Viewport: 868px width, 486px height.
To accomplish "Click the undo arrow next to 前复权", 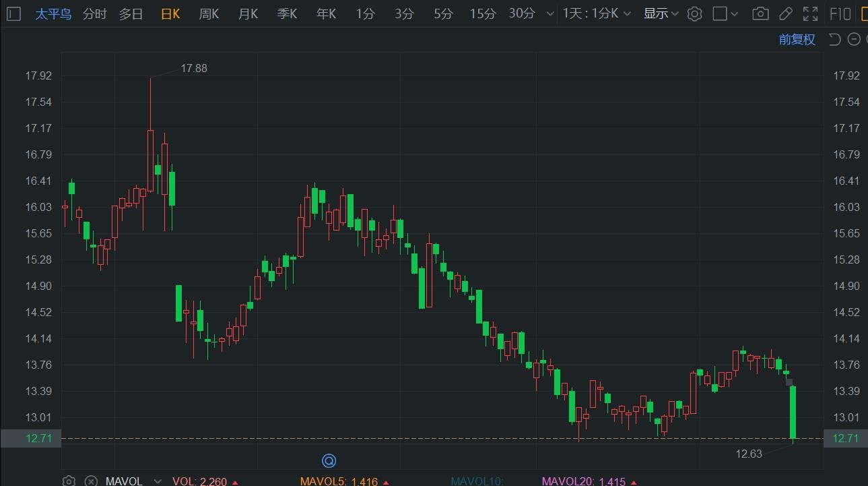I will [834, 39].
